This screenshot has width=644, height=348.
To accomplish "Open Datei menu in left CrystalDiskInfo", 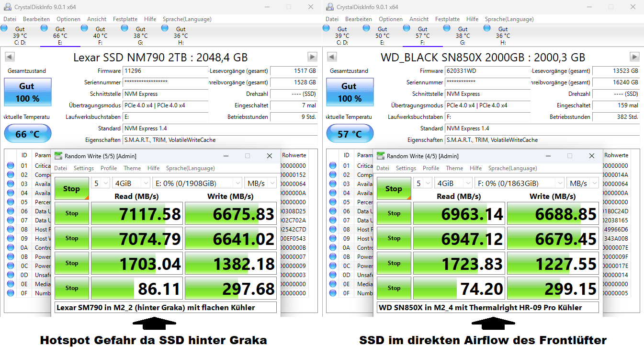I will click(10, 19).
